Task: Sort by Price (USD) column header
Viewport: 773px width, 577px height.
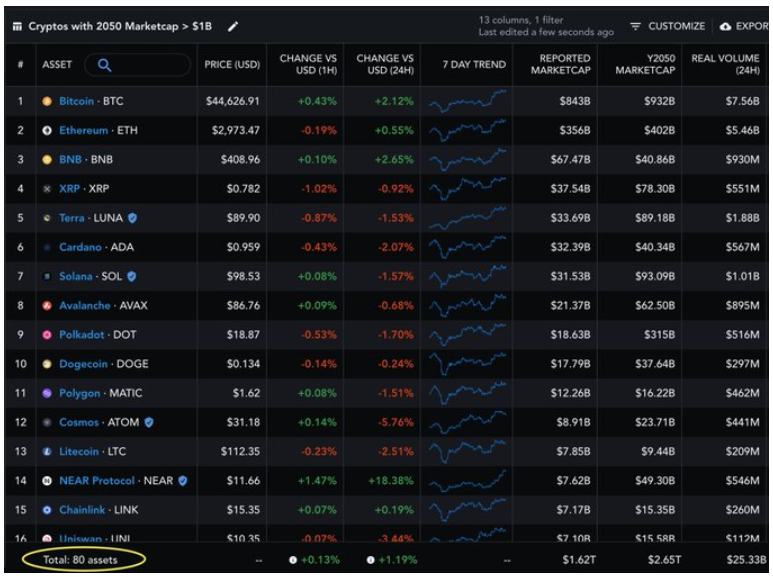Action: pos(232,65)
